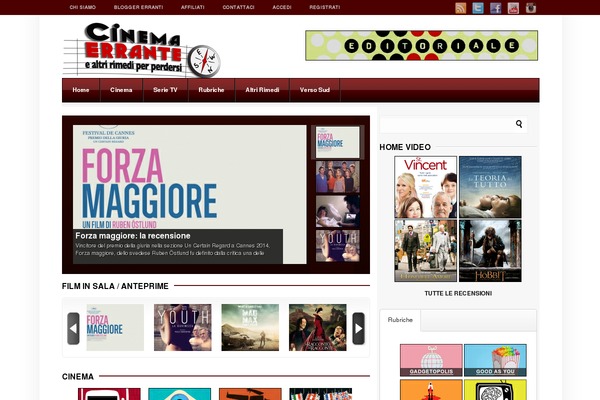This screenshot has width=600, height=400.
Task: Open Youth in the Film in Sala carousel
Action: click(183, 327)
